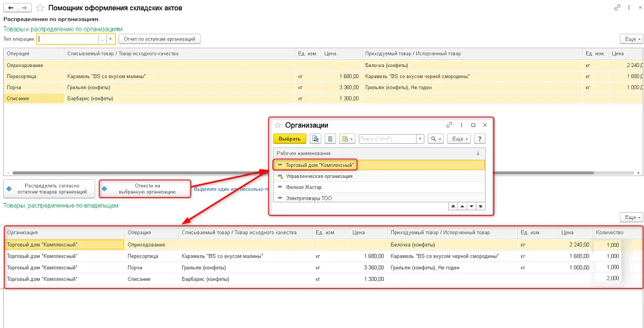Click Отнести на выбранную организацию
The image size is (644, 328).
coord(145,189)
